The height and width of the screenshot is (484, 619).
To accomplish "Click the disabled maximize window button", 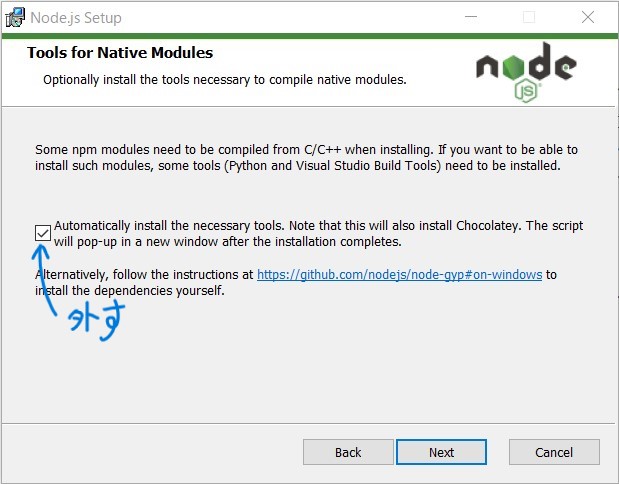I will pos(529,17).
